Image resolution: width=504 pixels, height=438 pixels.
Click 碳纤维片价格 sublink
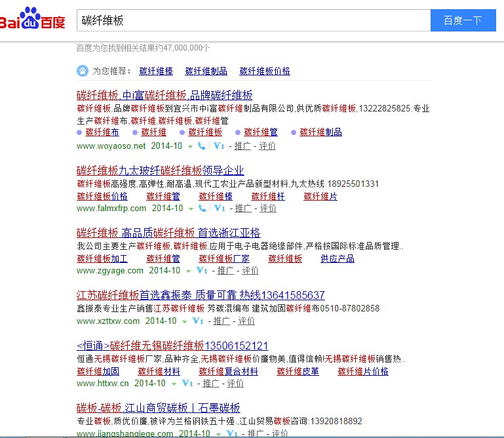pyautogui.click(x=363, y=371)
